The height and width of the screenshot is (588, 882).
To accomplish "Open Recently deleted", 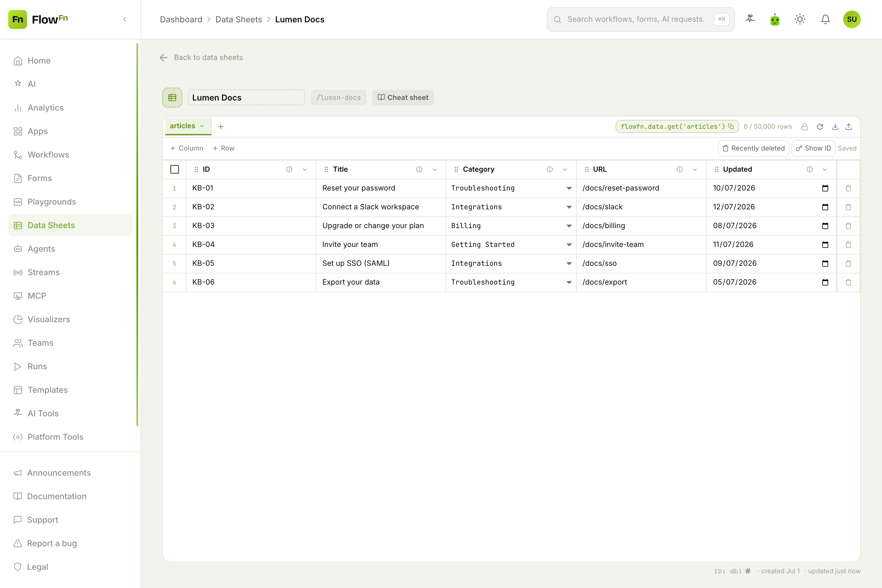I will [753, 148].
